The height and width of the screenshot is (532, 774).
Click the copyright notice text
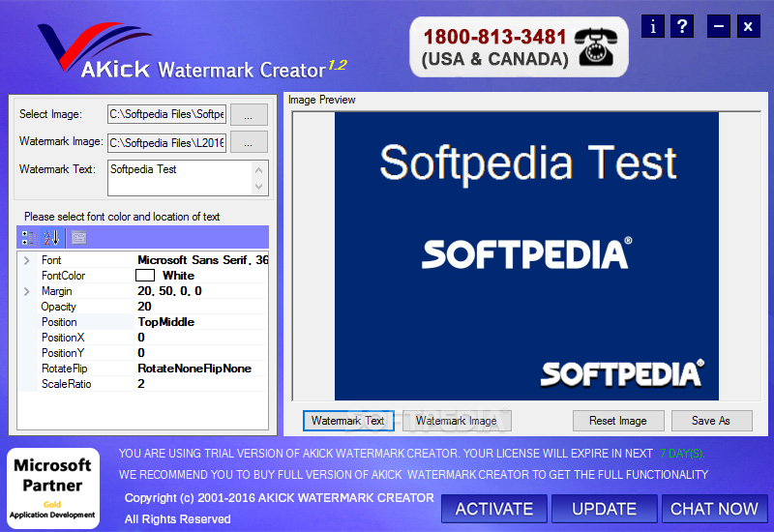pyautogui.click(x=279, y=498)
